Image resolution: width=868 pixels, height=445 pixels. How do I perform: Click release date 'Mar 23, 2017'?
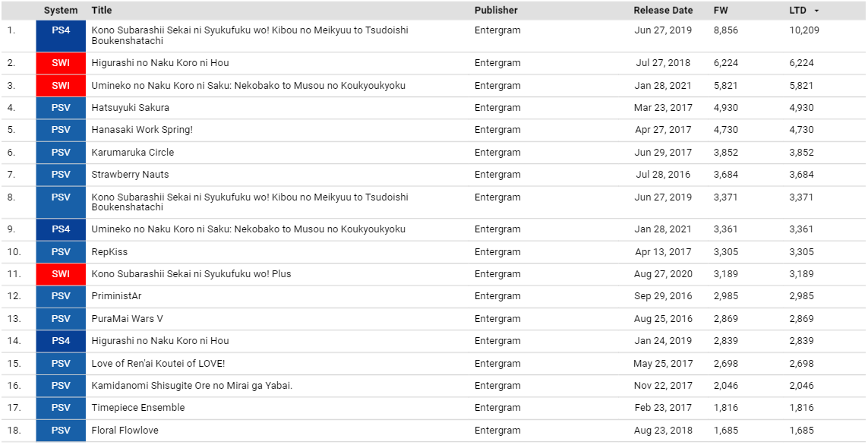pos(663,108)
